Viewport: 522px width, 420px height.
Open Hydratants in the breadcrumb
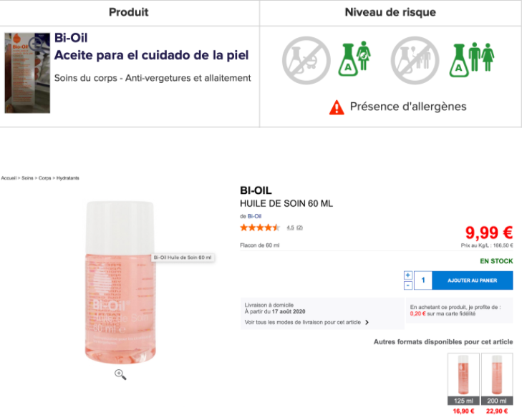point(67,178)
